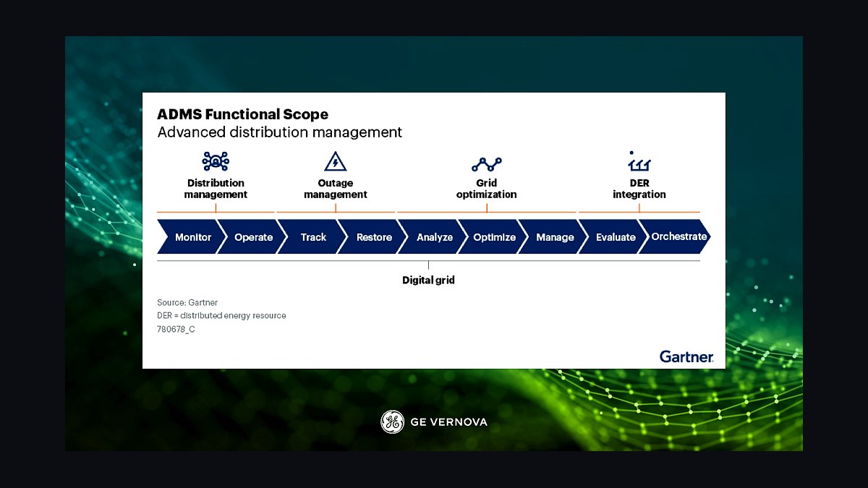Screen dimensions: 868x488
Task: Click the Gartner logo
Action: click(x=686, y=356)
